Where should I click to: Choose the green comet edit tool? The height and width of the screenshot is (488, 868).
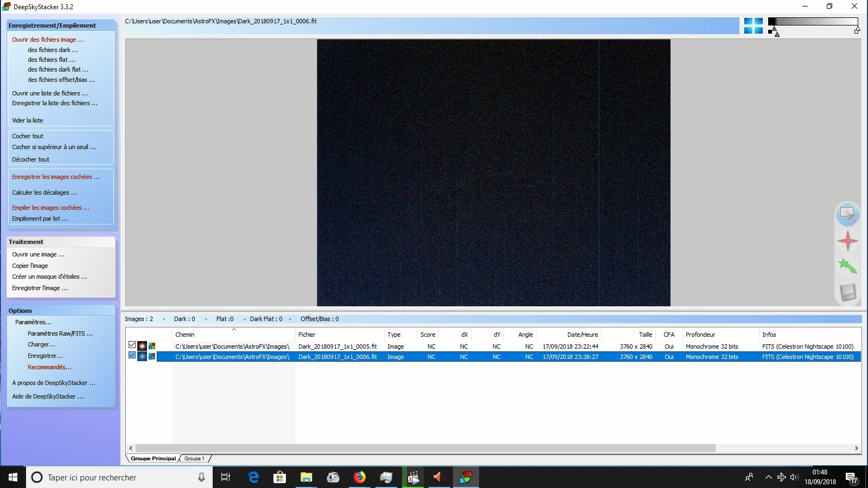[x=847, y=266]
